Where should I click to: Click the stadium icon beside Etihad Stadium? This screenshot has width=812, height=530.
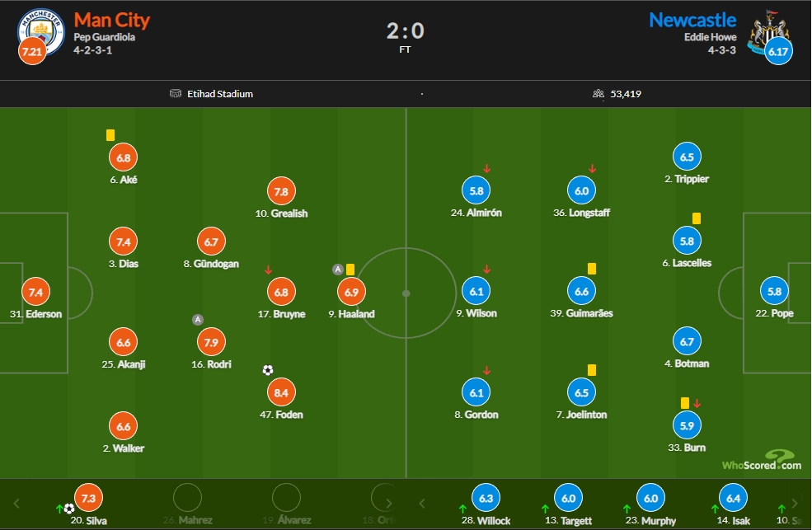pyautogui.click(x=176, y=94)
